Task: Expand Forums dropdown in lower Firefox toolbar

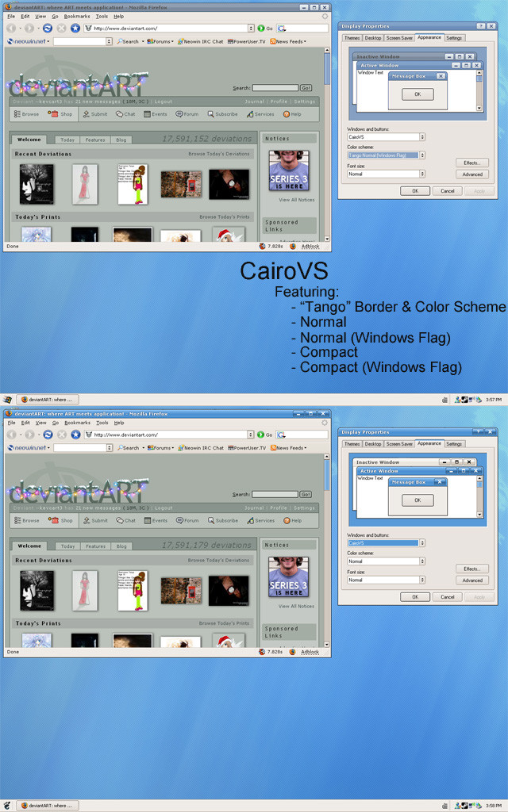Action: click(172, 448)
